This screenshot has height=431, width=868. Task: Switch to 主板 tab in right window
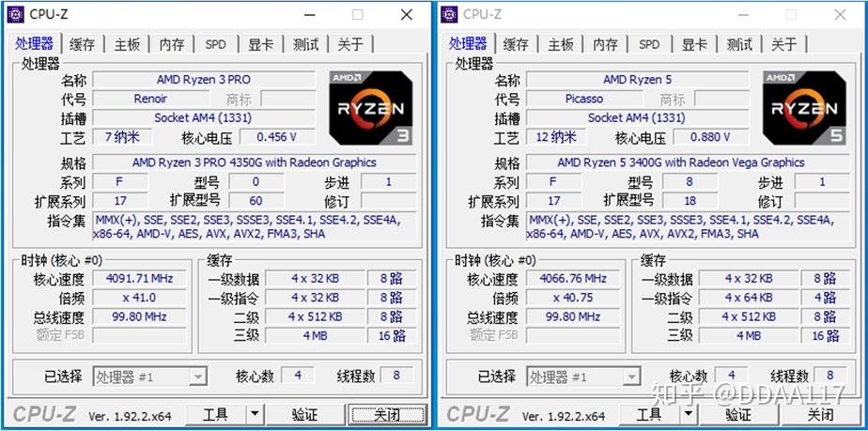(561, 45)
